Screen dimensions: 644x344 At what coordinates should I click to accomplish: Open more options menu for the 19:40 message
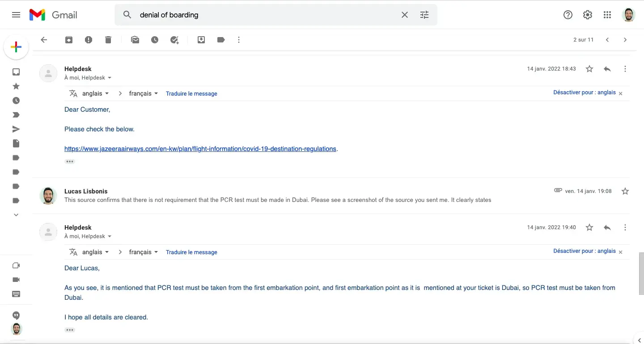tap(625, 227)
